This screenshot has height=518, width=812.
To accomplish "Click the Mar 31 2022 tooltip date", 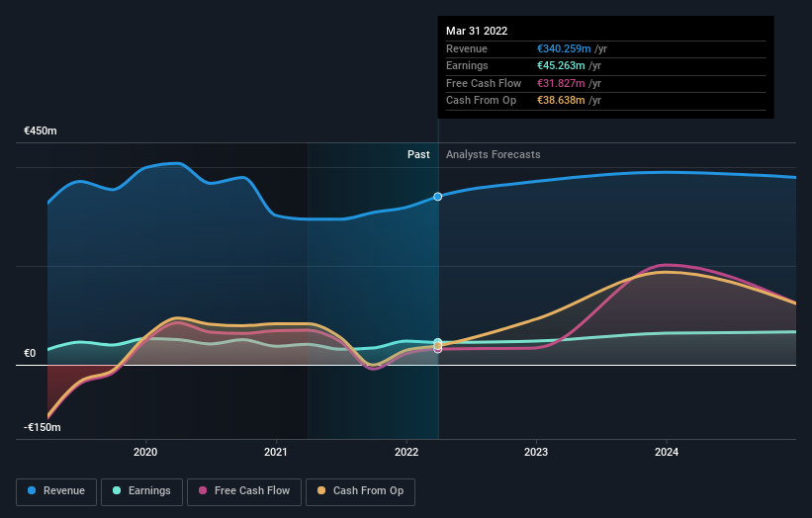I will point(477,31).
